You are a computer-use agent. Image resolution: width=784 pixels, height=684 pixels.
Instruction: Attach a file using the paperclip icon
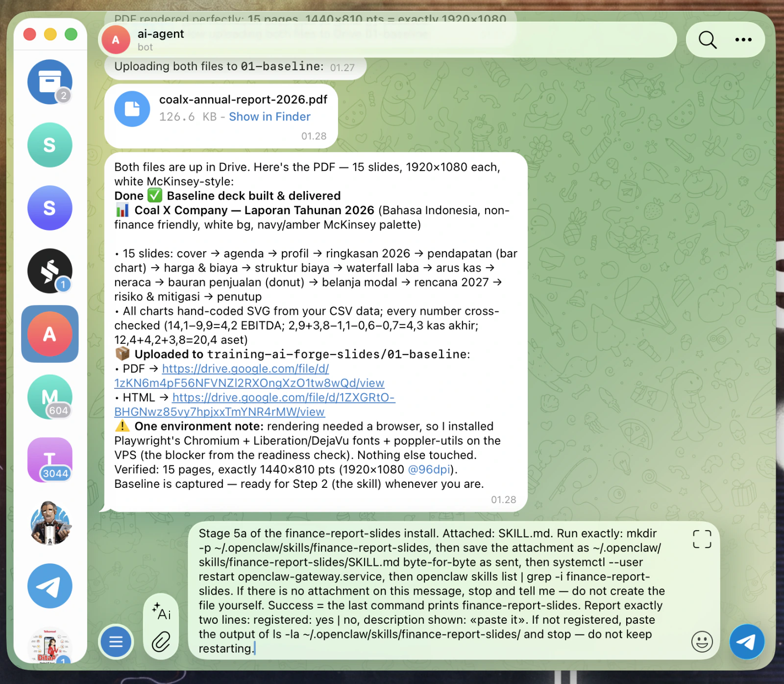[161, 642]
